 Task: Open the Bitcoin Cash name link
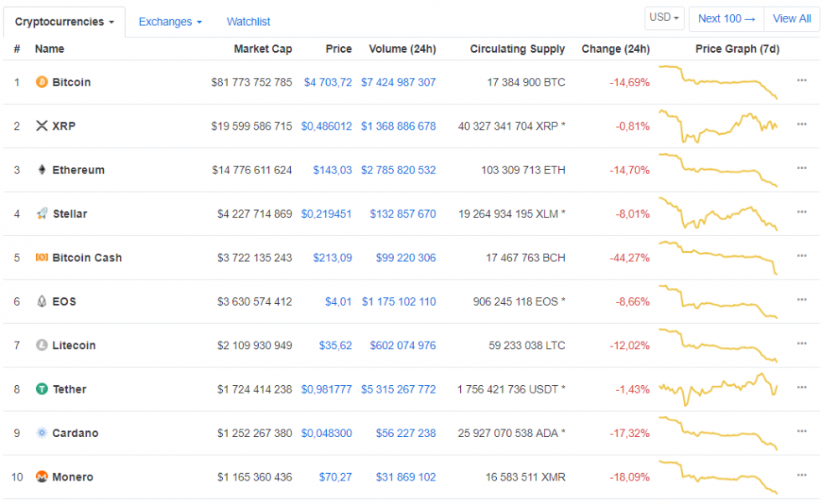87,257
